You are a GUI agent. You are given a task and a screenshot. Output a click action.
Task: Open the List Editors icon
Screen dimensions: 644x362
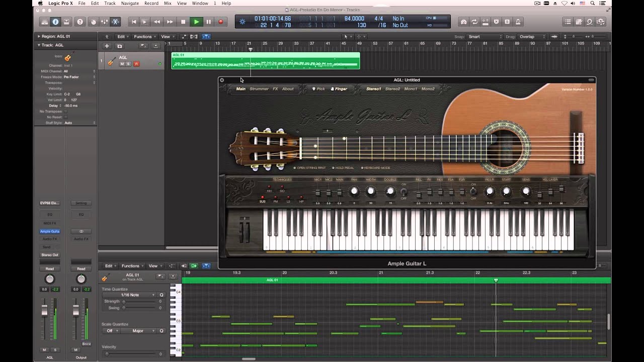point(568,22)
